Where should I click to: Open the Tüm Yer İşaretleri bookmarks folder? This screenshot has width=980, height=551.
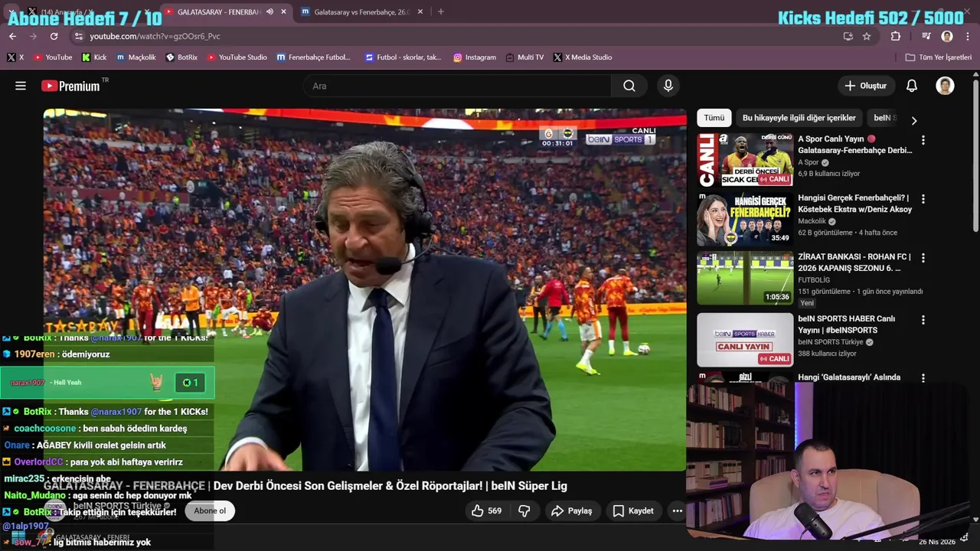(938, 57)
